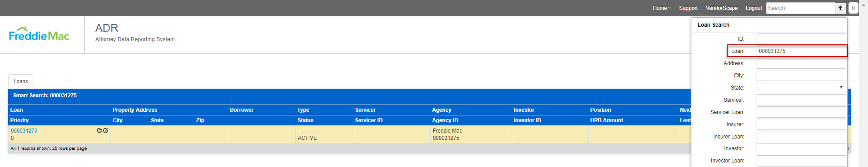The image size is (868, 167).
Task: Open the State dropdown in Loan Search
Action: (x=801, y=88)
